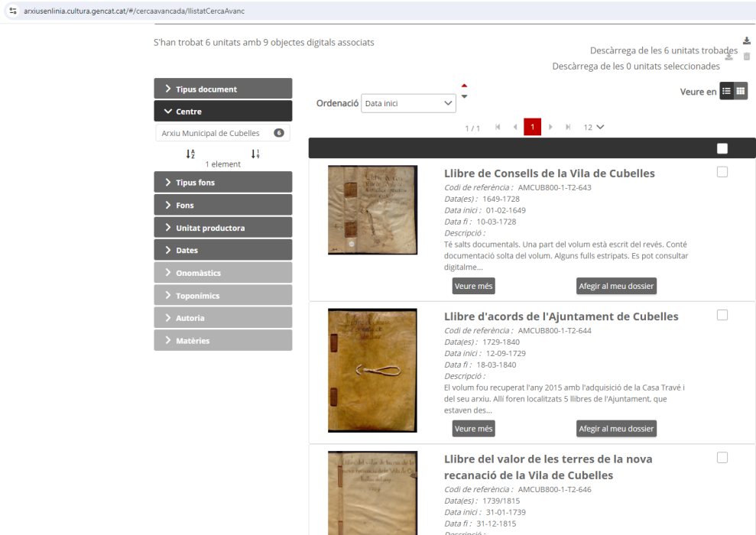The width and height of the screenshot is (756, 535).
Task: Switch to list view display
Action: (x=726, y=92)
